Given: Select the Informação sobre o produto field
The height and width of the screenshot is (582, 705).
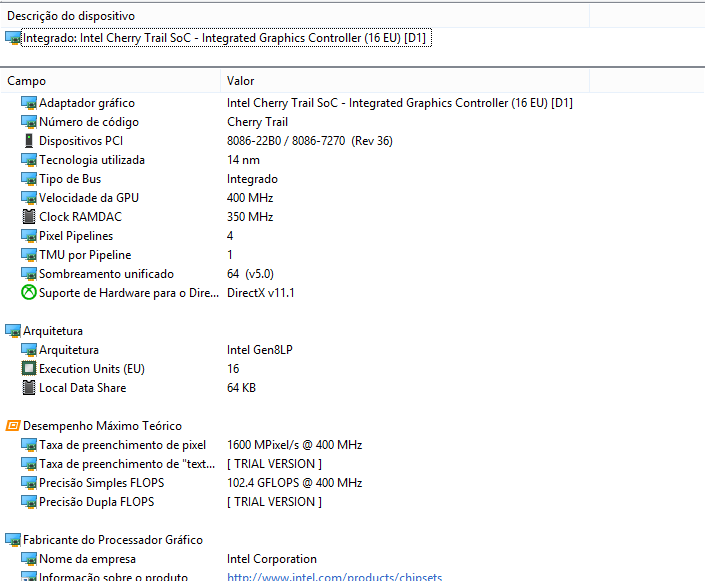Looking at the screenshot, I should (x=113, y=577).
